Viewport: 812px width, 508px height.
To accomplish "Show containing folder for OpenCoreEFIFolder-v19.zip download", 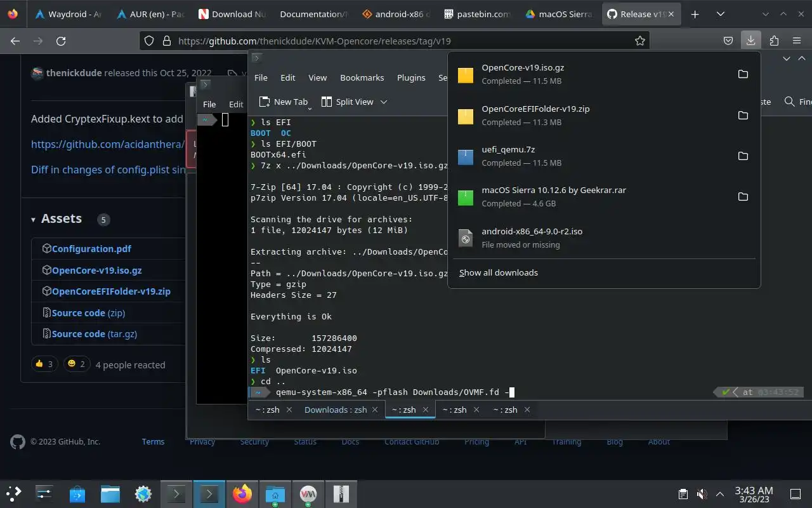I will [x=743, y=115].
